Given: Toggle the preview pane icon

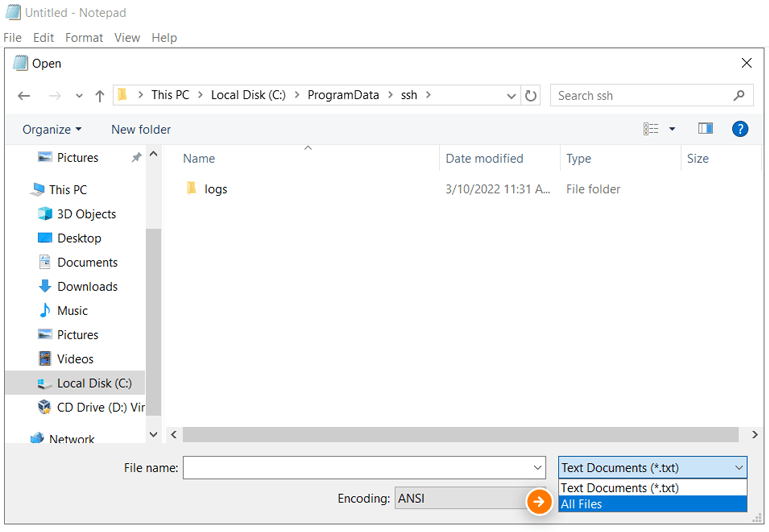Looking at the screenshot, I should 705,128.
